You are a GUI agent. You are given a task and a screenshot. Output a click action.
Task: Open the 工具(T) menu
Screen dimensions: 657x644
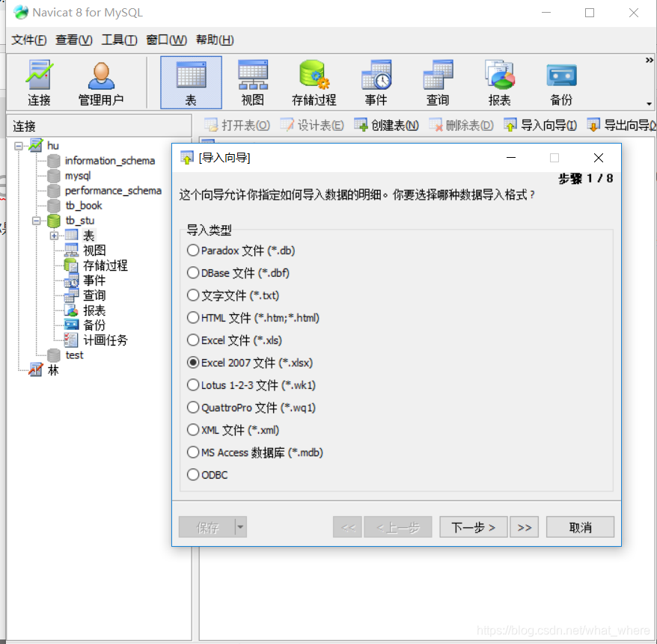(120, 40)
